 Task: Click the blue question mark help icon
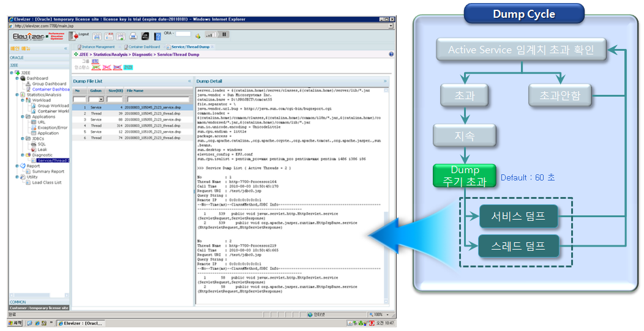click(x=157, y=37)
